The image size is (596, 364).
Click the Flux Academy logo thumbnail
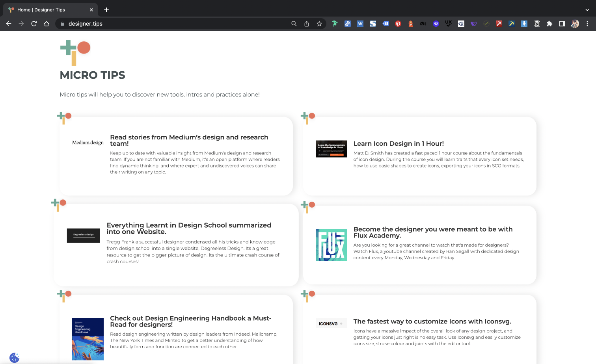coord(331,245)
